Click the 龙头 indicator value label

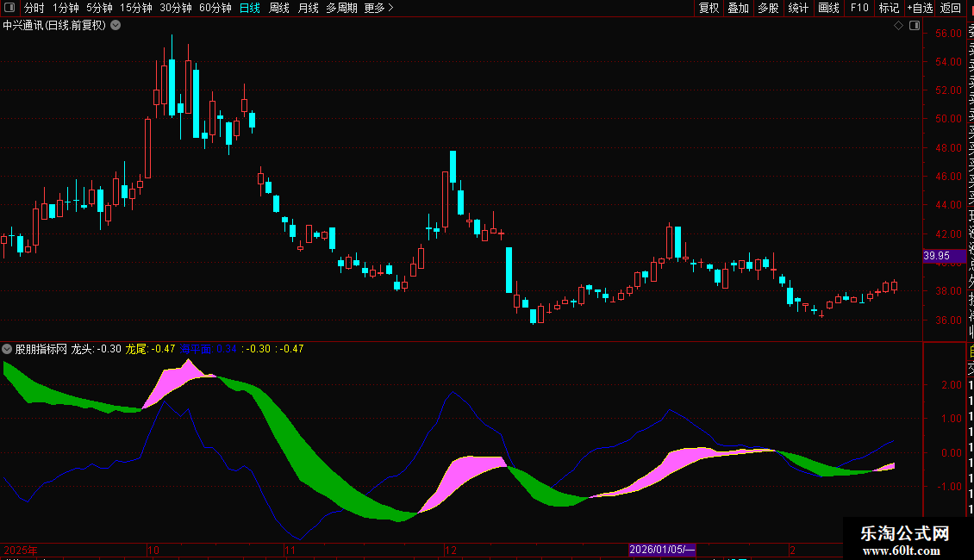click(97, 349)
